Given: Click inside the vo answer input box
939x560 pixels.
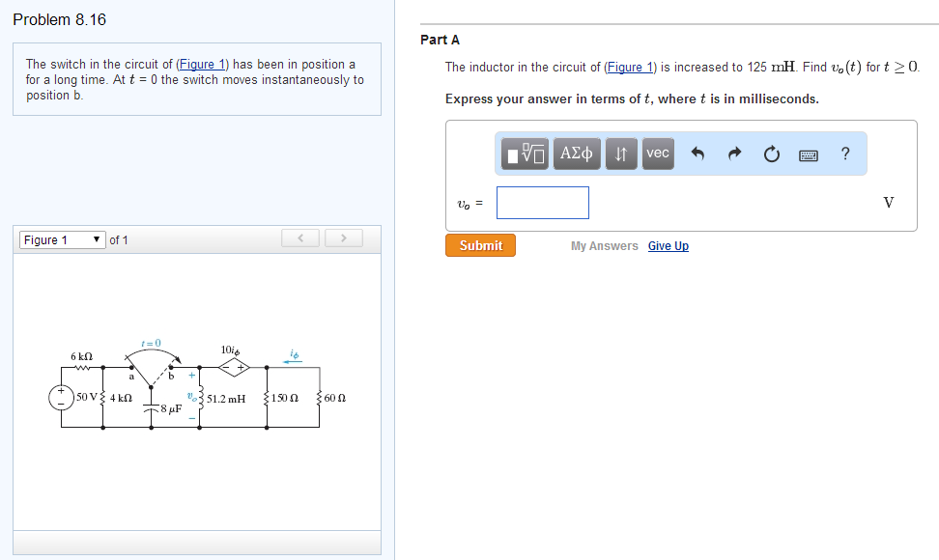Looking at the screenshot, I should (x=542, y=202).
